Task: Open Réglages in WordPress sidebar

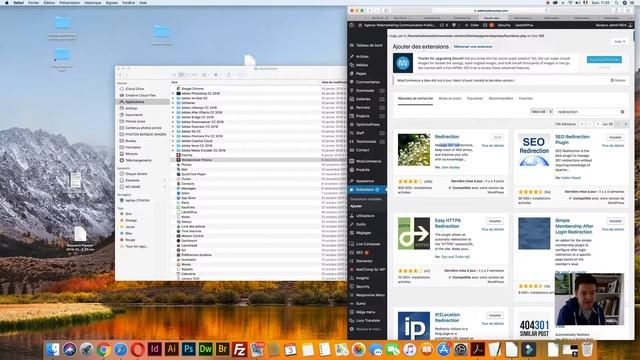Action: [363, 233]
